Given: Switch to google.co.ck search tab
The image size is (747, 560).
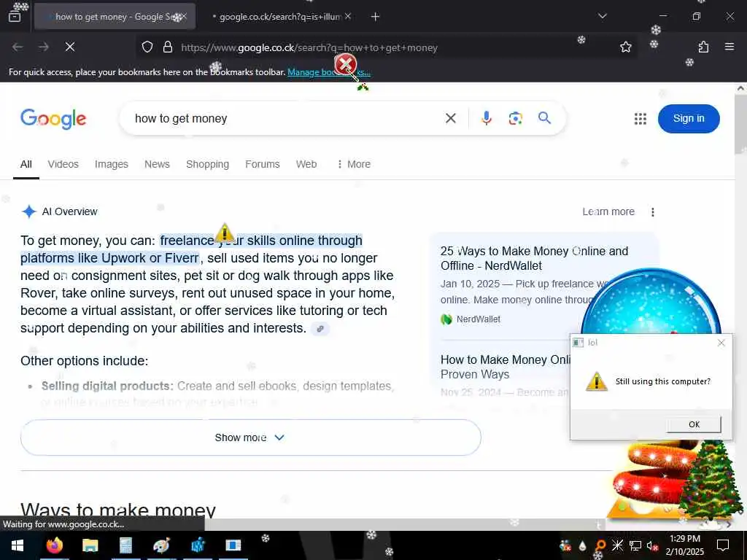Looking at the screenshot, I should coord(279,17).
